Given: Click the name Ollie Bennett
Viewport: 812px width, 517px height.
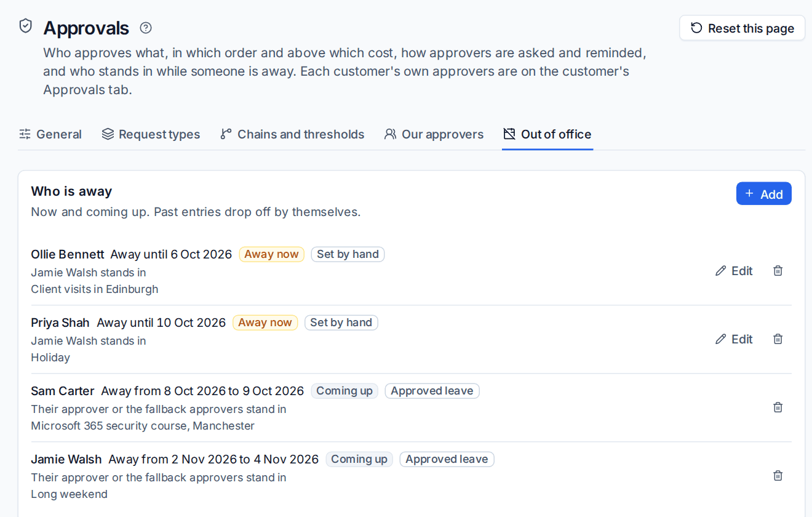Looking at the screenshot, I should [x=68, y=254].
